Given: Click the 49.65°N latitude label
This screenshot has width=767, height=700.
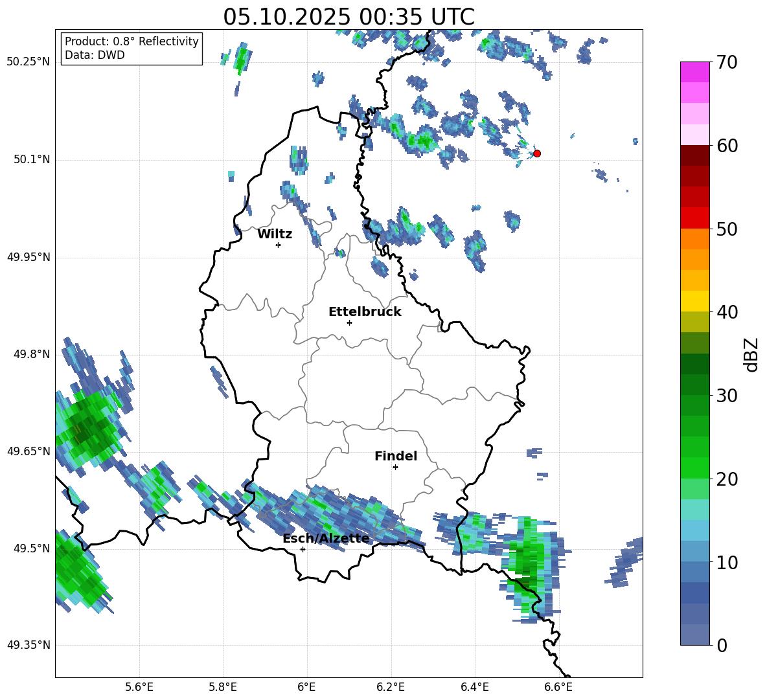Looking at the screenshot, I should (29, 451).
